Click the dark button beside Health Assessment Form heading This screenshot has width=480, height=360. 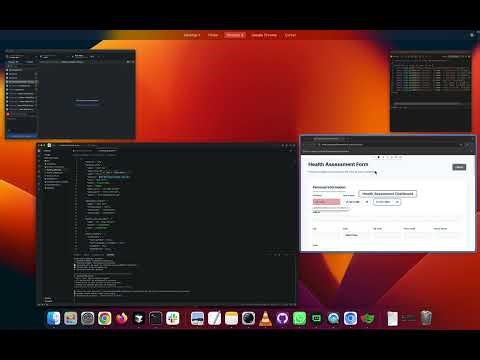pos(459,167)
